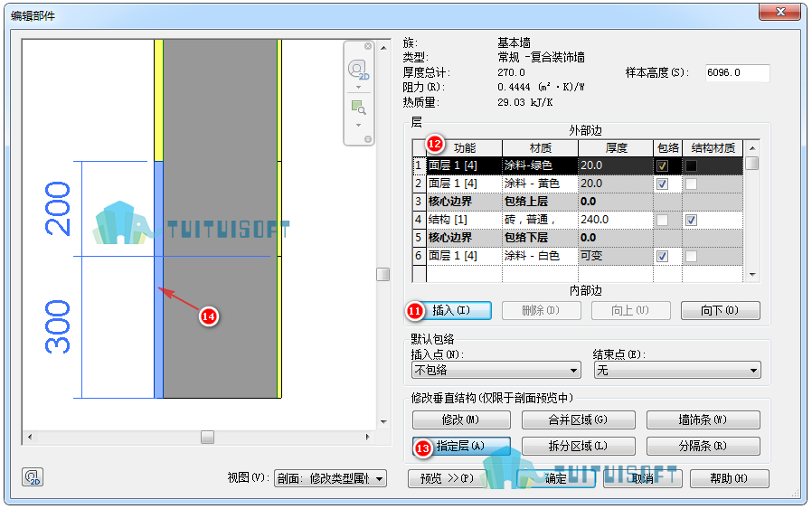
Task: Open the steering wheel dropdown arrow below 2D icon
Action: tap(358, 87)
